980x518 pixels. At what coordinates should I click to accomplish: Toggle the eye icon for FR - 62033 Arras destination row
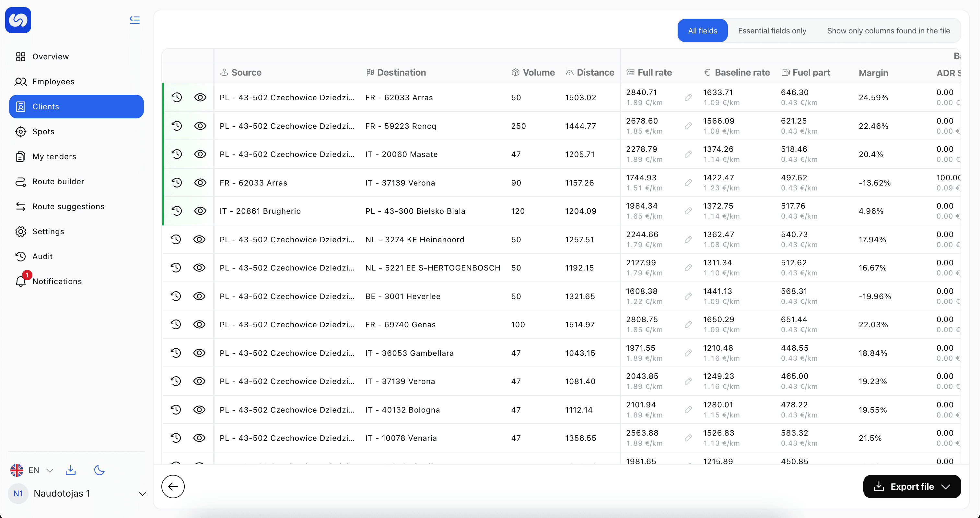point(200,98)
